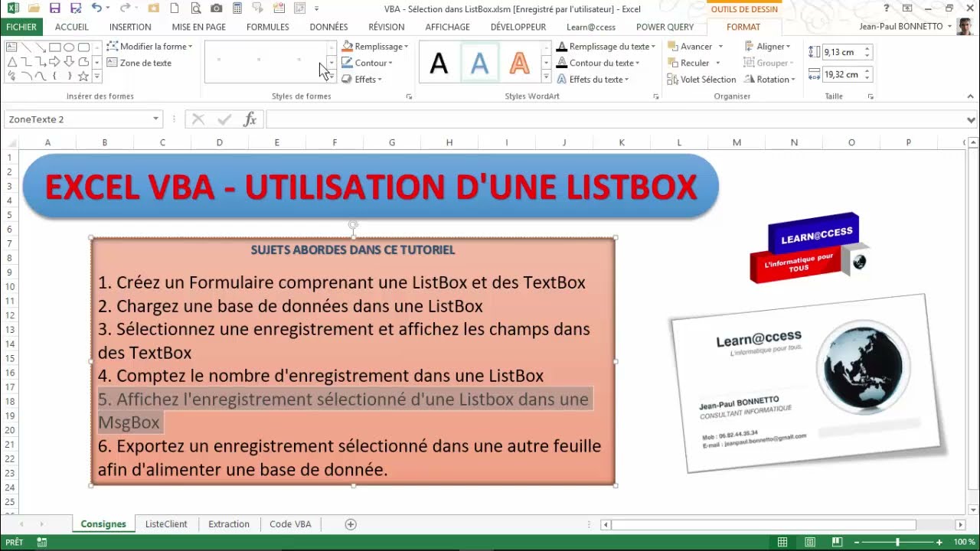Click the calculator icon in quick access toolbar
Viewport: 980px width, 551px height.
click(237, 8)
